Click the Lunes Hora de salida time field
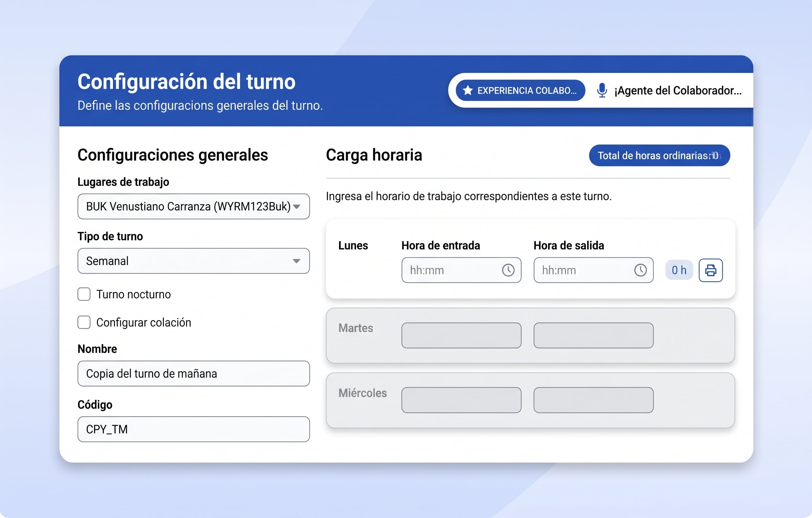812x518 pixels. click(x=593, y=270)
